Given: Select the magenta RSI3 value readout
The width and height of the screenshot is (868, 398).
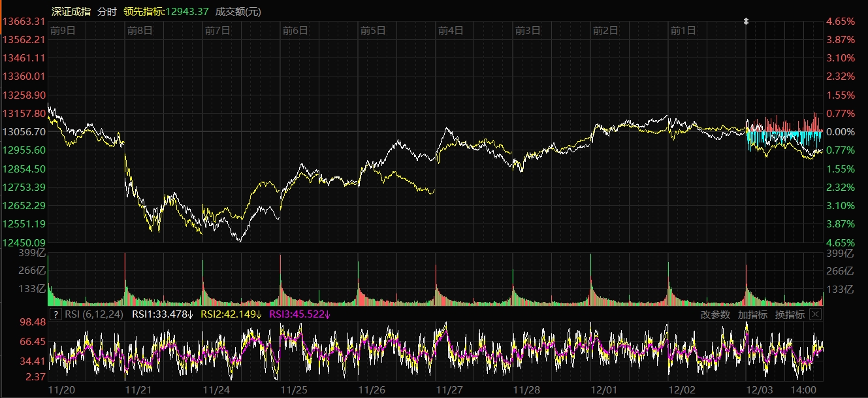Looking at the screenshot, I should pyautogui.click(x=300, y=314).
